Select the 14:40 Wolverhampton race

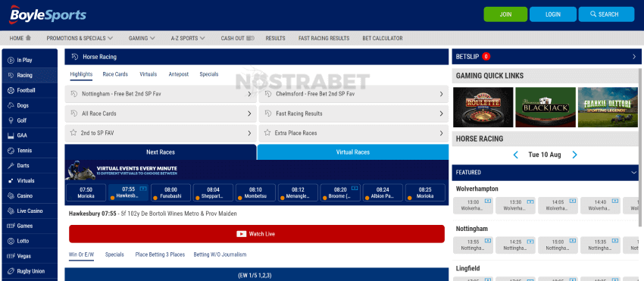pyautogui.click(x=600, y=205)
